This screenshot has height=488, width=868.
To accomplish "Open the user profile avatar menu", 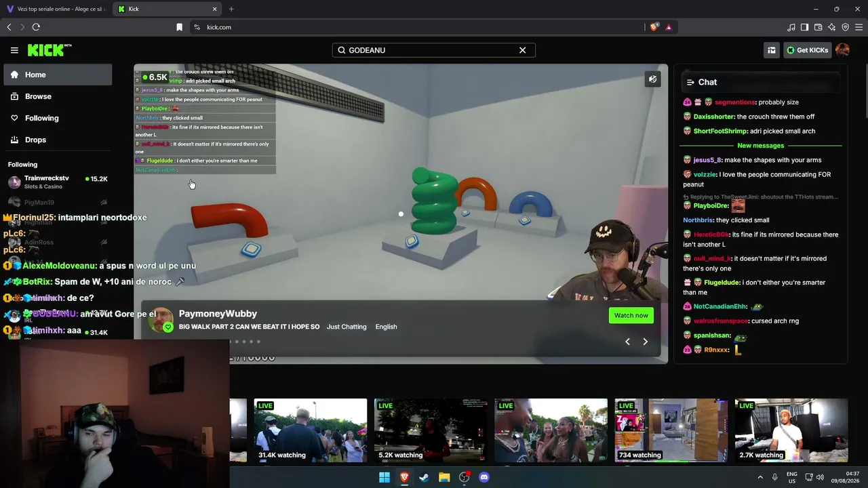I will tap(842, 50).
